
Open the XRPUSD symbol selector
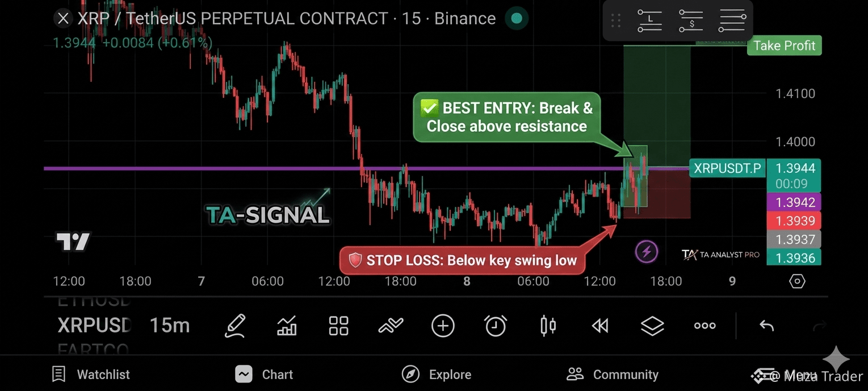94,326
